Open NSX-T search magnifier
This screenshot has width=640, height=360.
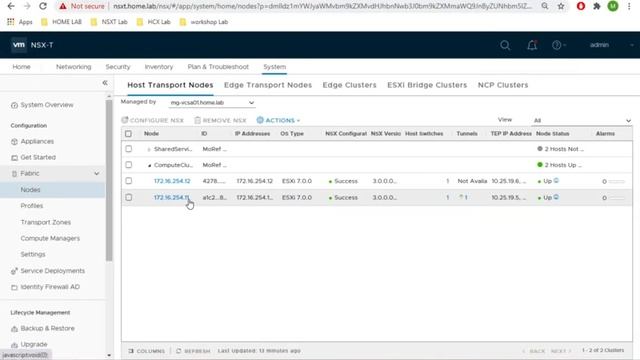(505, 45)
